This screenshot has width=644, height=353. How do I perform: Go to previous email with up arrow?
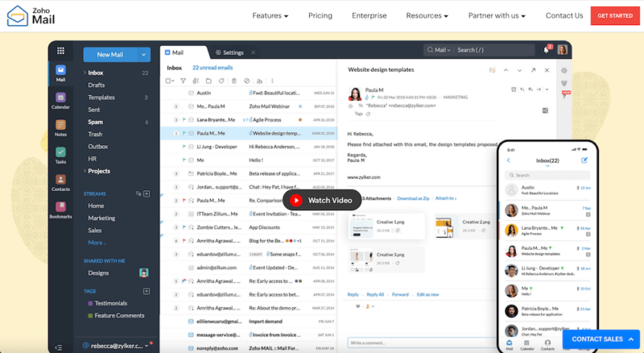(506, 70)
